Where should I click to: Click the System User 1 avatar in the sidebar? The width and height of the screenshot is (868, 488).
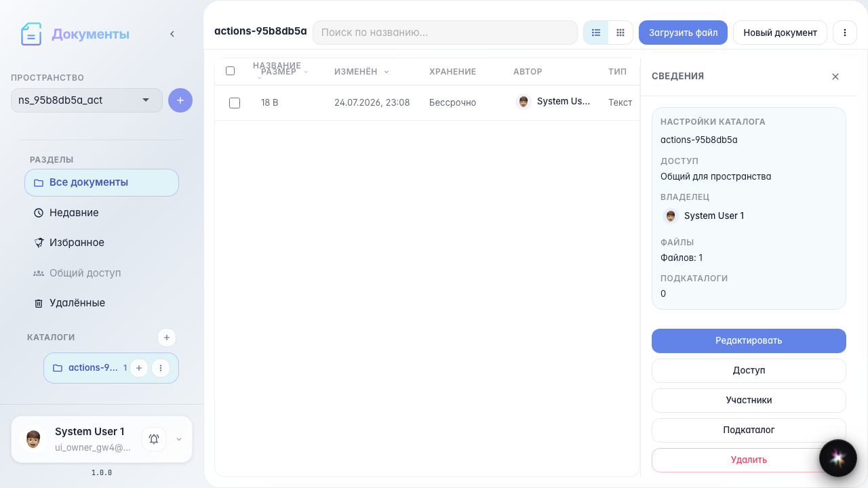pos(33,439)
